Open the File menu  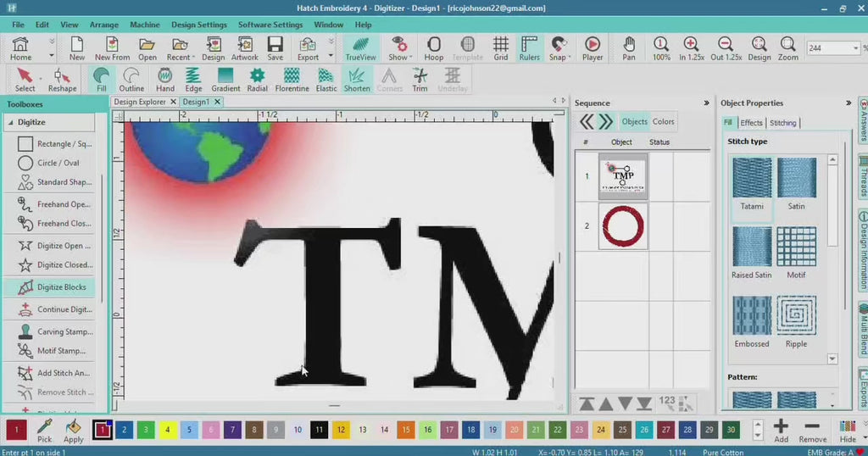(19, 25)
